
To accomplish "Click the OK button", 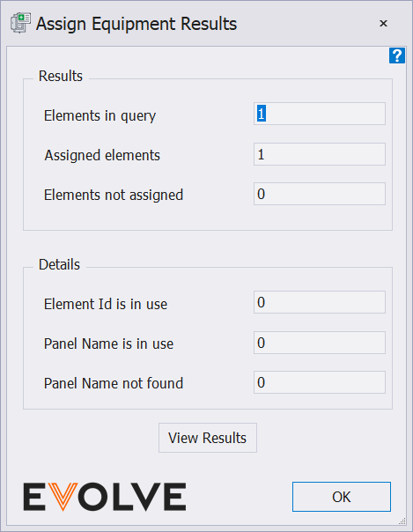I will tap(342, 497).
